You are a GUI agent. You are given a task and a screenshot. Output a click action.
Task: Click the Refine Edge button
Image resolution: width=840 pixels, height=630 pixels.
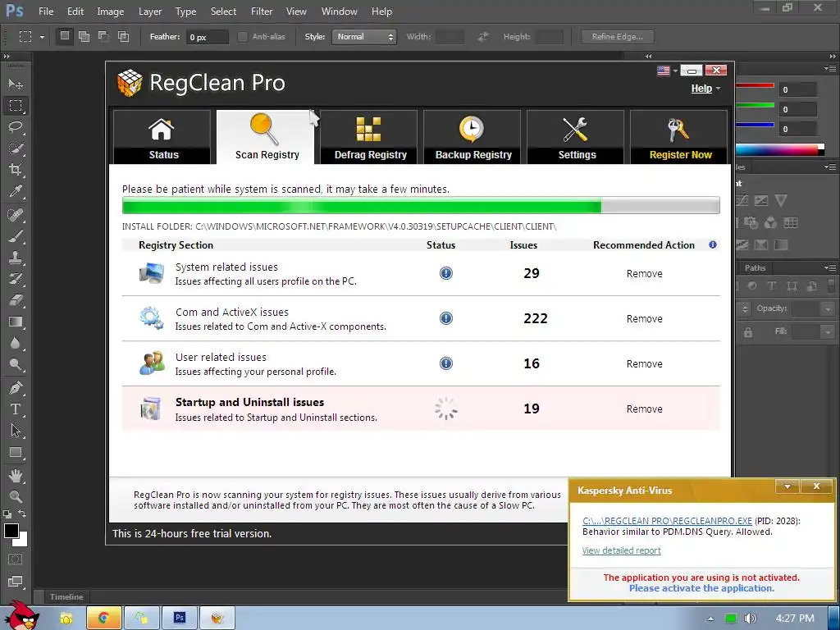pos(617,36)
